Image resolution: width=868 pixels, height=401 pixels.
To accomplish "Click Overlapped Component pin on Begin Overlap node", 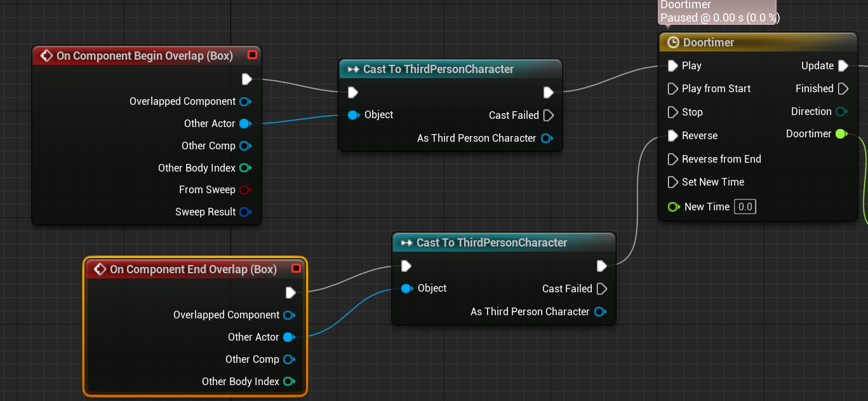I will click(246, 101).
